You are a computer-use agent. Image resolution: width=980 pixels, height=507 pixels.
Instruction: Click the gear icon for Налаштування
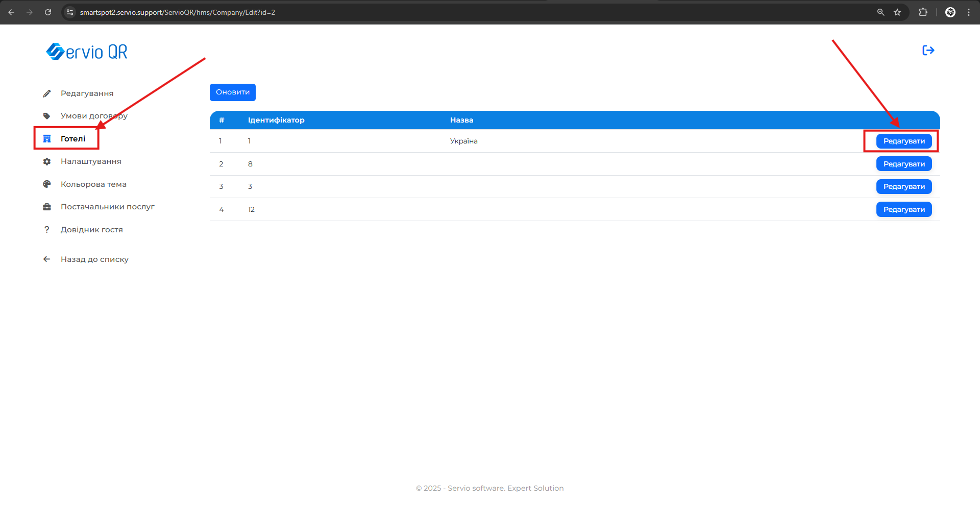(x=47, y=161)
